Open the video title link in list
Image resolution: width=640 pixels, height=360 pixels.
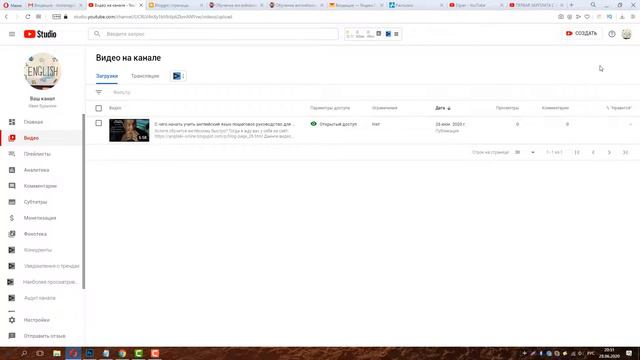pos(224,124)
